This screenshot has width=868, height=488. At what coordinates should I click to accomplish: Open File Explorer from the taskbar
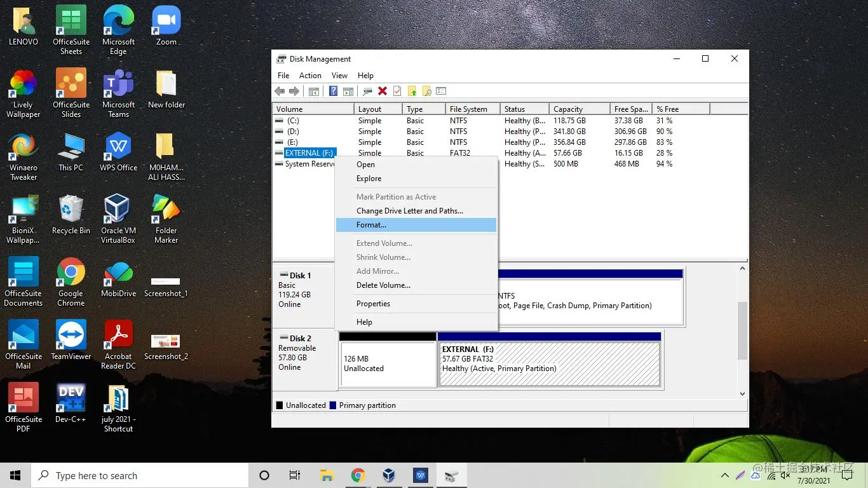click(x=327, y=475)
